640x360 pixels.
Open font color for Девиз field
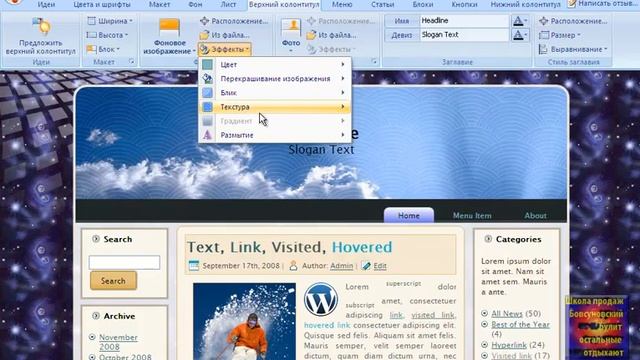520,35
